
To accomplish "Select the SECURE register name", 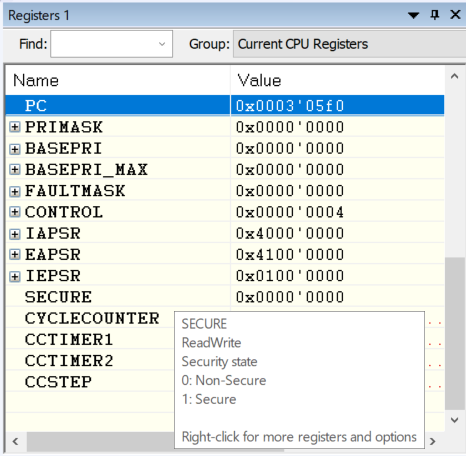I will click(x=58, y=297).
